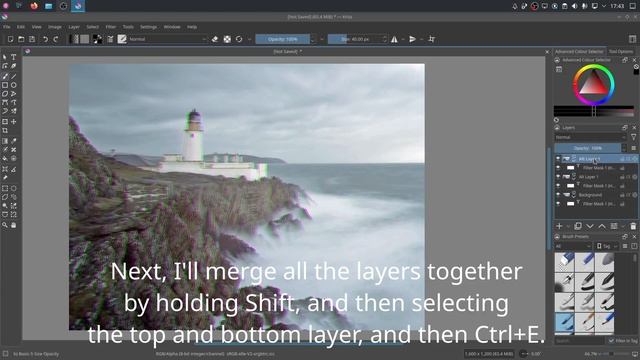Toggle eraser mode in toolbar
The image size is (640, 360).
pos(215,39)
